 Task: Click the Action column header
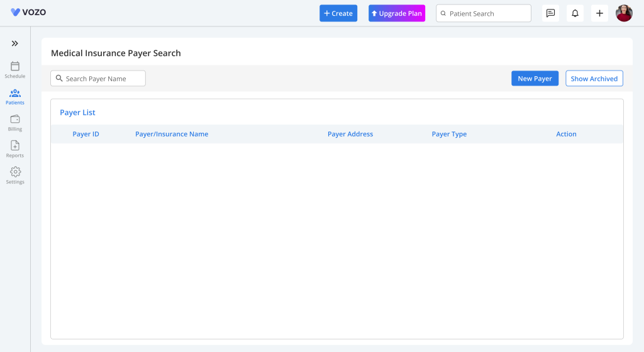click(566, 134)
